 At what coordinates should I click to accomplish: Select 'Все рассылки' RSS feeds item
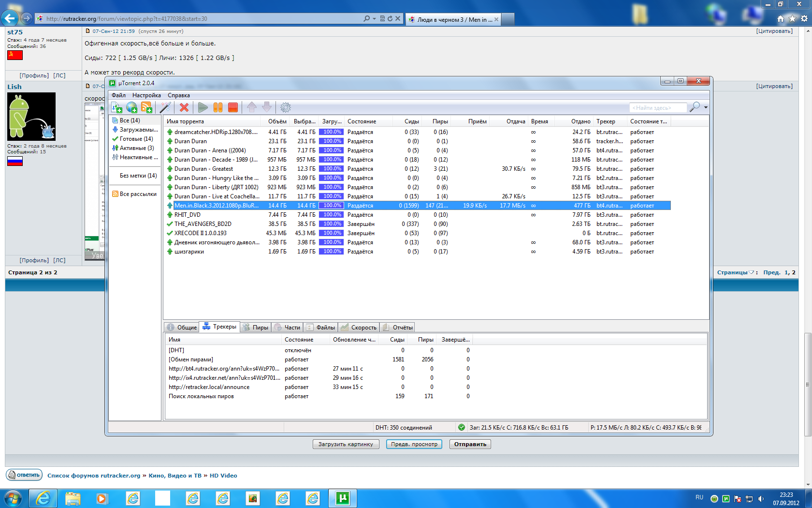point(134,194)
